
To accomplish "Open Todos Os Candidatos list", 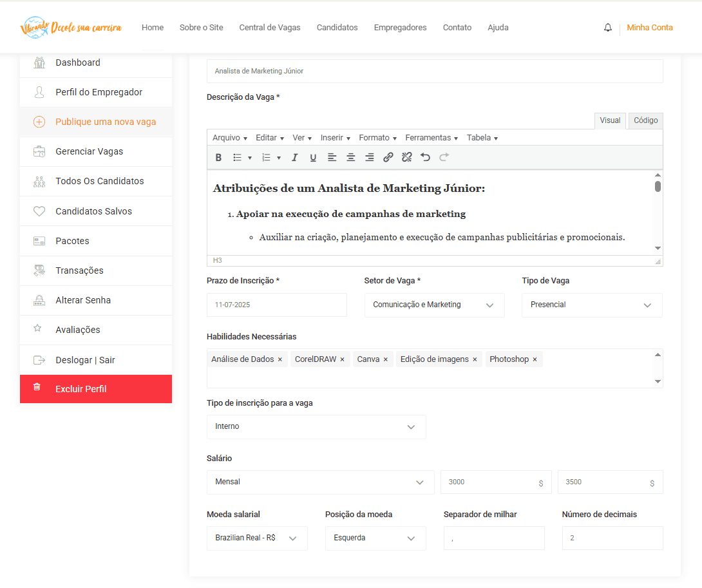I will 96,181.
